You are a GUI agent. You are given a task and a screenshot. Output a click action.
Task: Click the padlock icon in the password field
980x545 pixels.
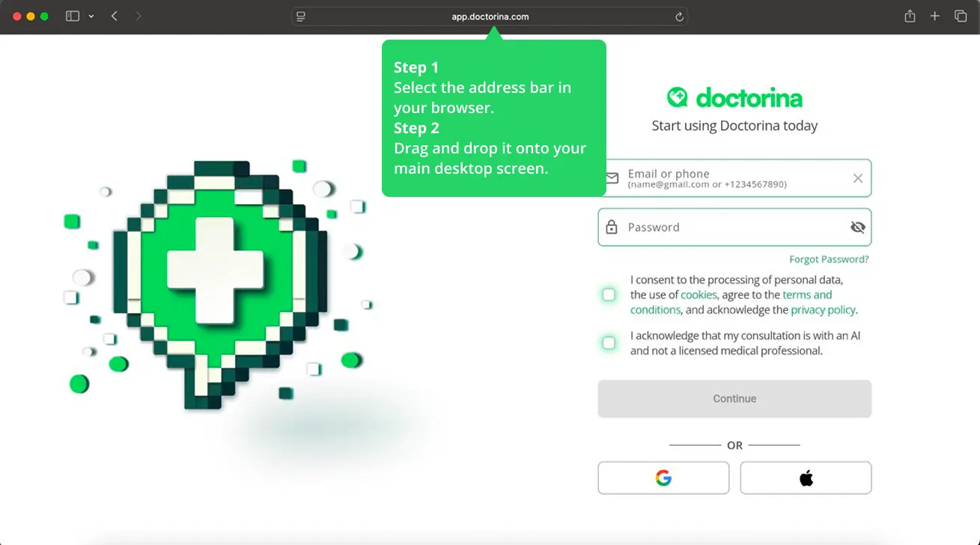612,227
